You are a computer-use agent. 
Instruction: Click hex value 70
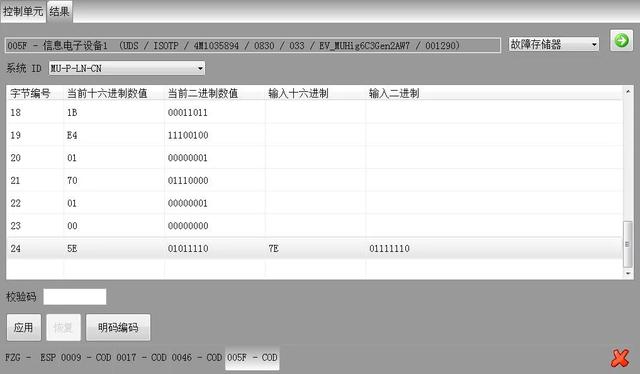[72, 180]
